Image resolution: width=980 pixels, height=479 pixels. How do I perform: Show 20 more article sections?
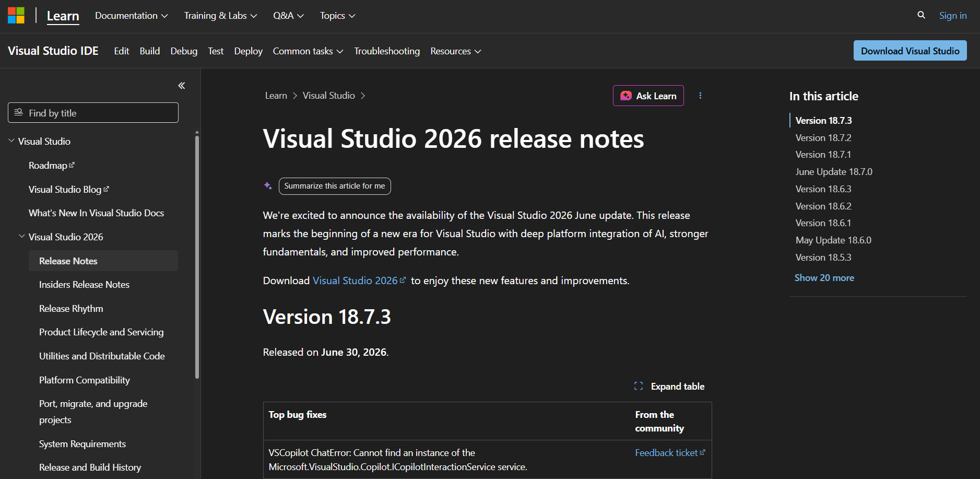(x=824, y=278)
